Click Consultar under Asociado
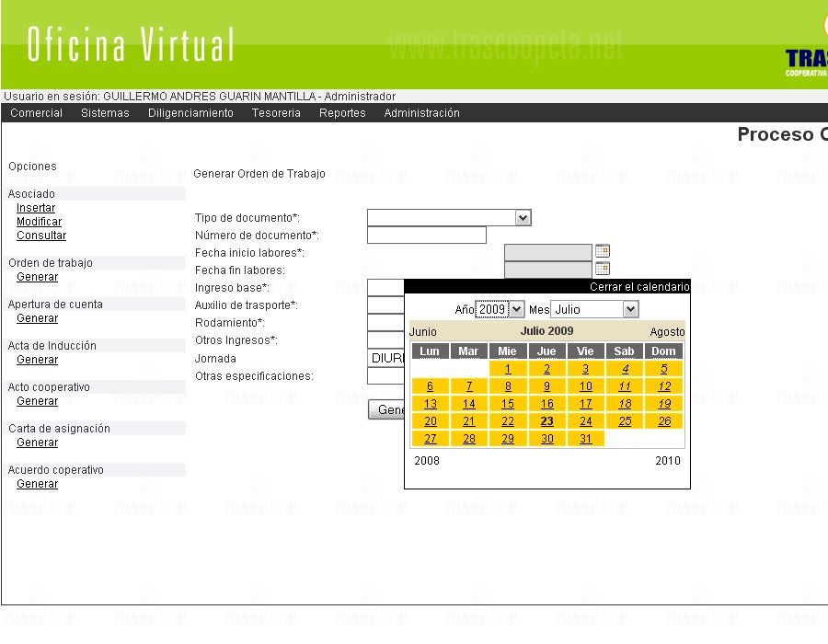This screenshot has width=828, height=644. 41,236
